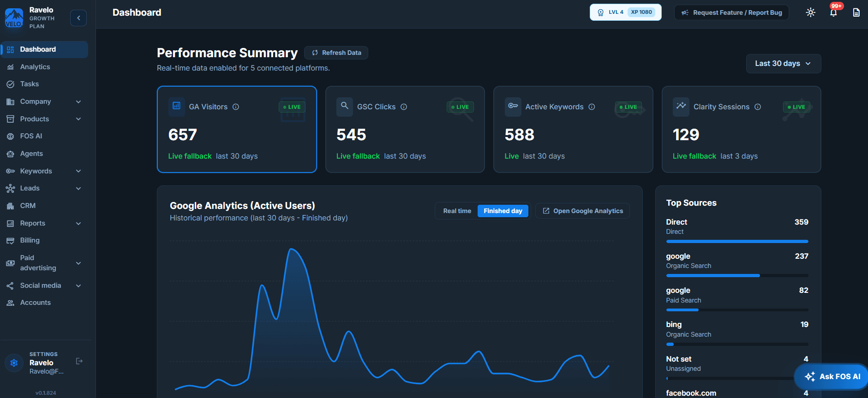Select Real time chart mode
868x398 pixels.
pos(457,211)
